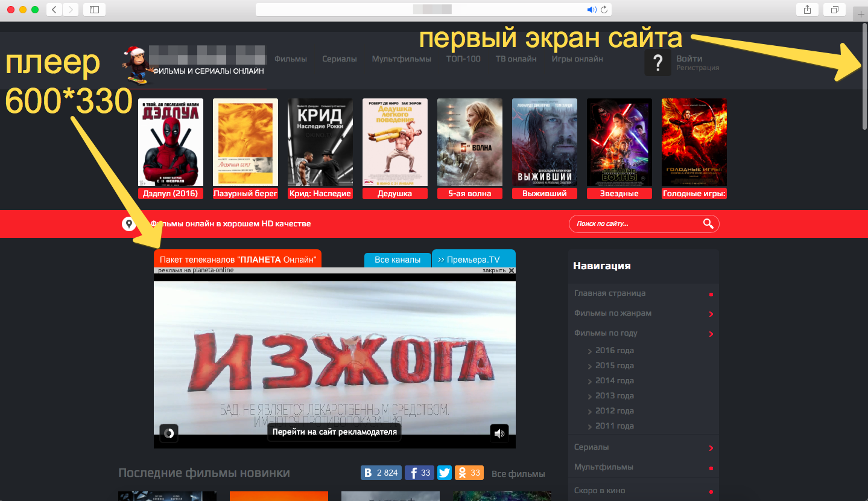
Task: Select Пакет телеканалов ПЛАНЕТА Онлайн tab
Action: [x=238, y=259]
